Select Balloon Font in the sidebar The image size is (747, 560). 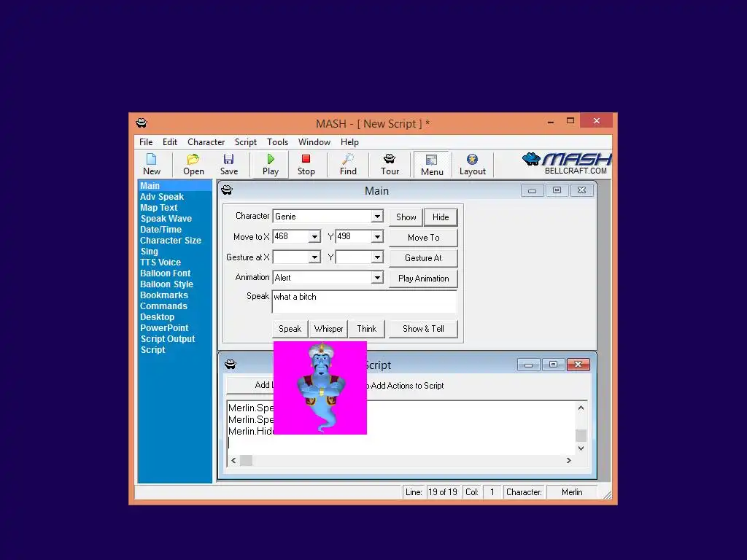[x=166, y=273]
